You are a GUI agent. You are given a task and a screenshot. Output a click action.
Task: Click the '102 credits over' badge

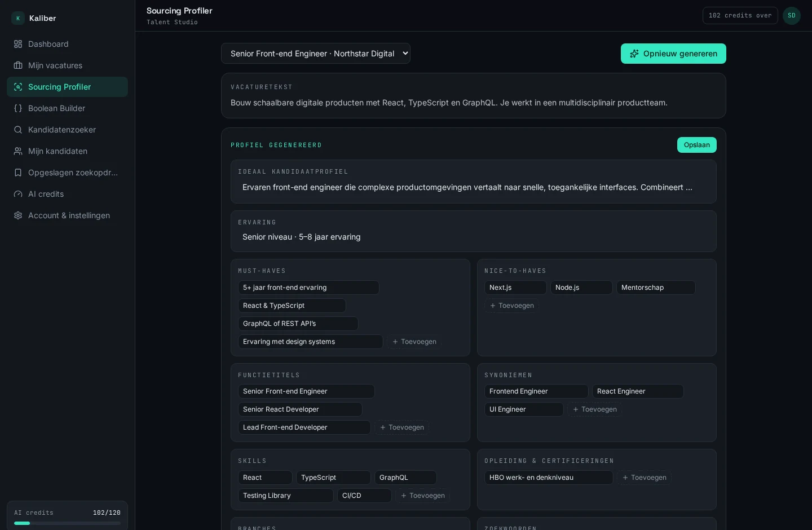point(740,16)
